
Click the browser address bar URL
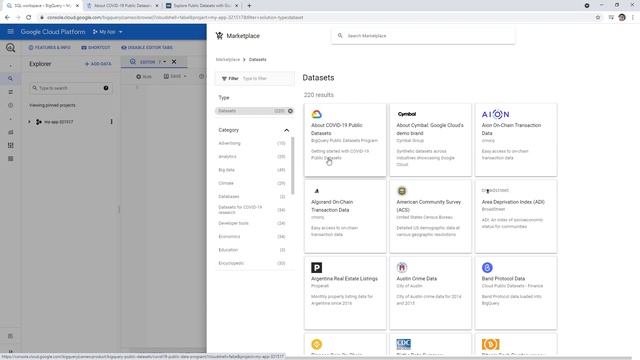[x=175, y=18]
